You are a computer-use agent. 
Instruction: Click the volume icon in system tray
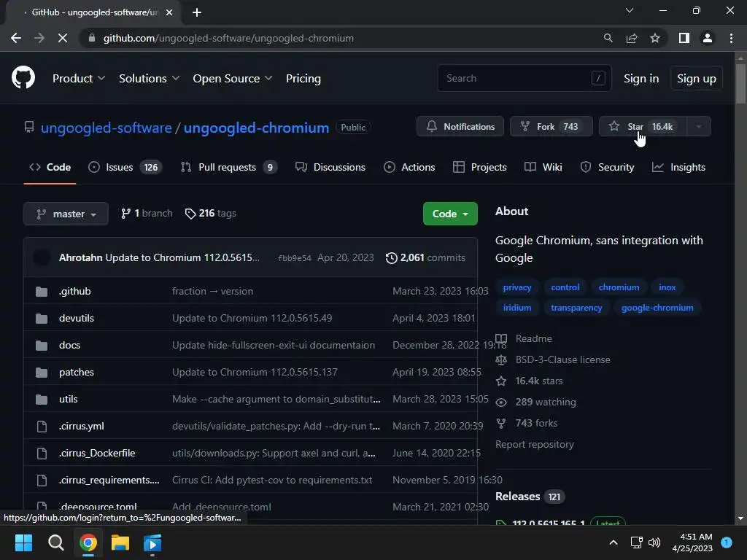pyautogui.click(x=654, y=542)
